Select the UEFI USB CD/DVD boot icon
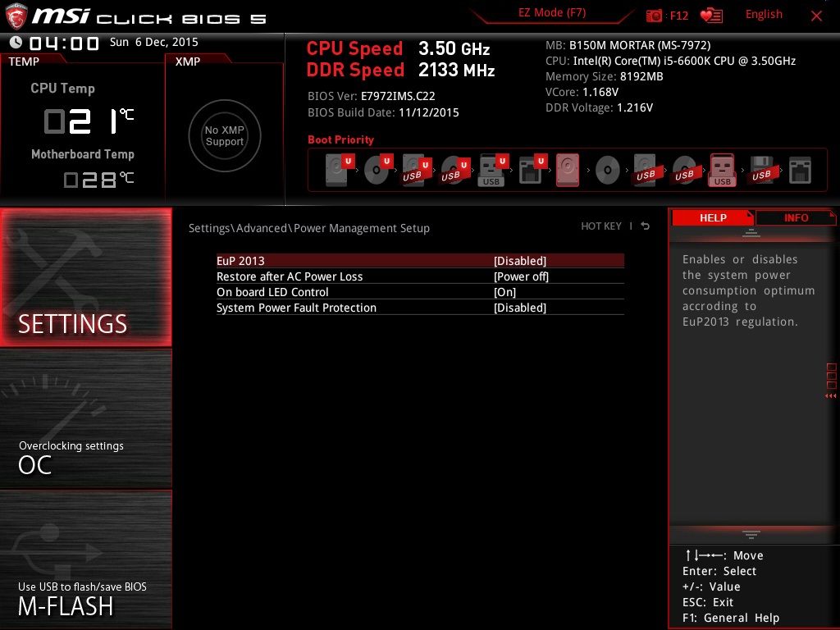Image resolution: width=840 pixels, height=630 pixels. coord(455,170)
